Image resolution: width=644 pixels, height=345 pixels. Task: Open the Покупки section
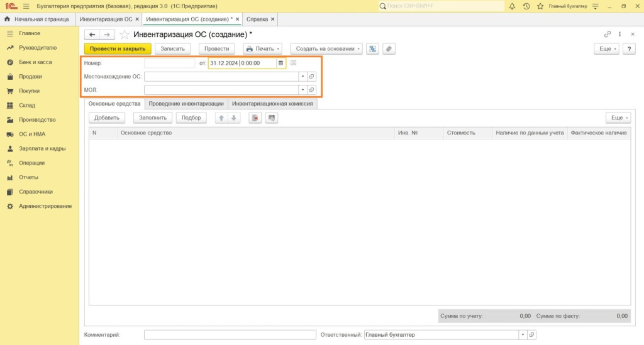pos(40,90)
